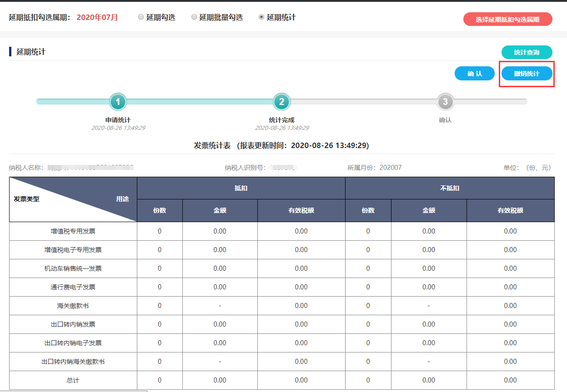Click the 2020年07月 period text
This screenshot has height=392, width=567.
pos(97,17)
